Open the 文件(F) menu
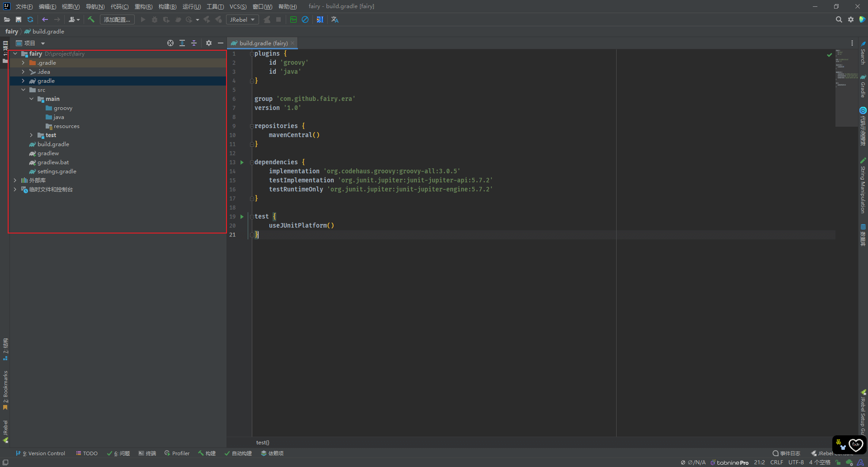The width and height of the screenshot is (868, 467). pyautogui.click(x=24, y=6)
